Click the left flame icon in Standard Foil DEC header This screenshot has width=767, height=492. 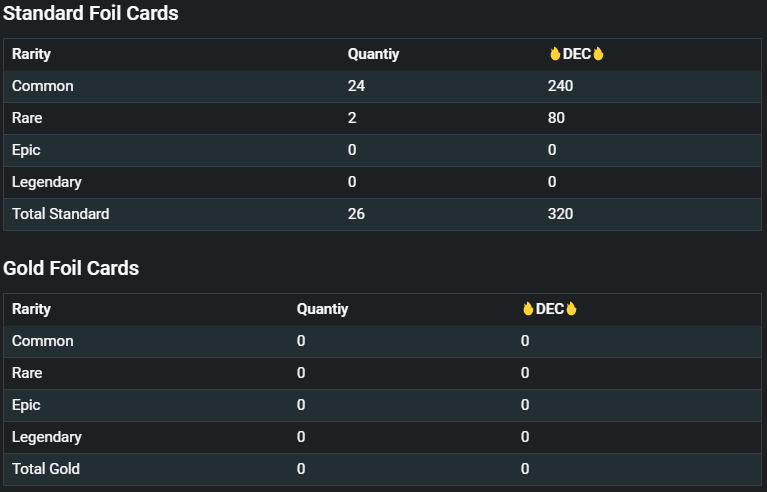click(x=555, y=54)
